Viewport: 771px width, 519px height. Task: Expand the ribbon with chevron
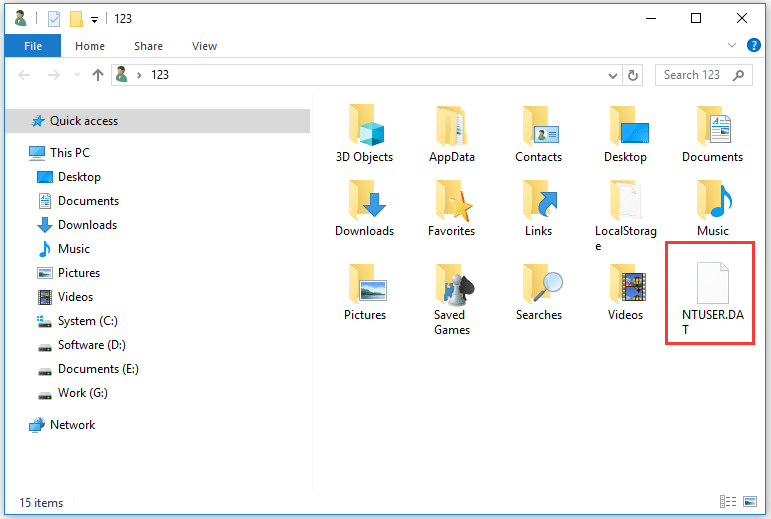point(732,45)
